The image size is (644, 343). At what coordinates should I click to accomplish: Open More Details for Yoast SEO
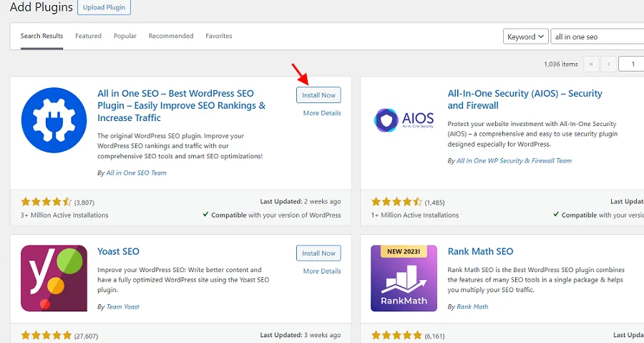click(x=322, y=271)
